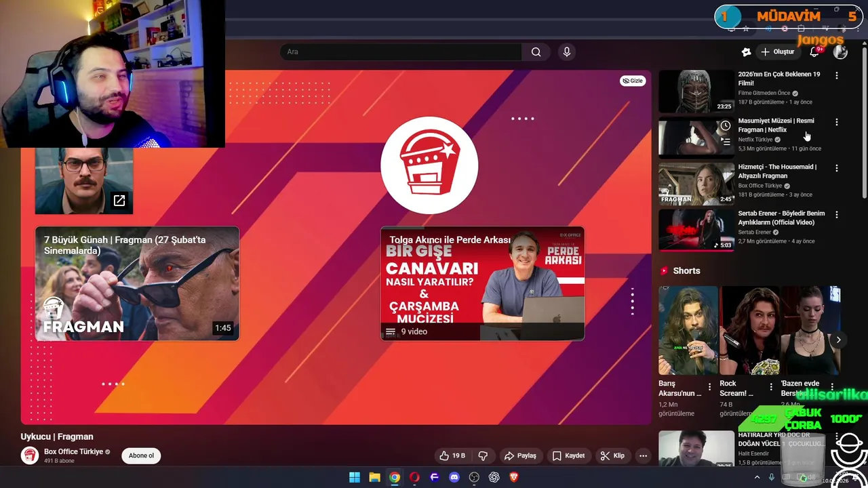Play 7 Büyük Günah Fragman end-screen video
The height and width of the screenshot is (488, 868).
137,283
